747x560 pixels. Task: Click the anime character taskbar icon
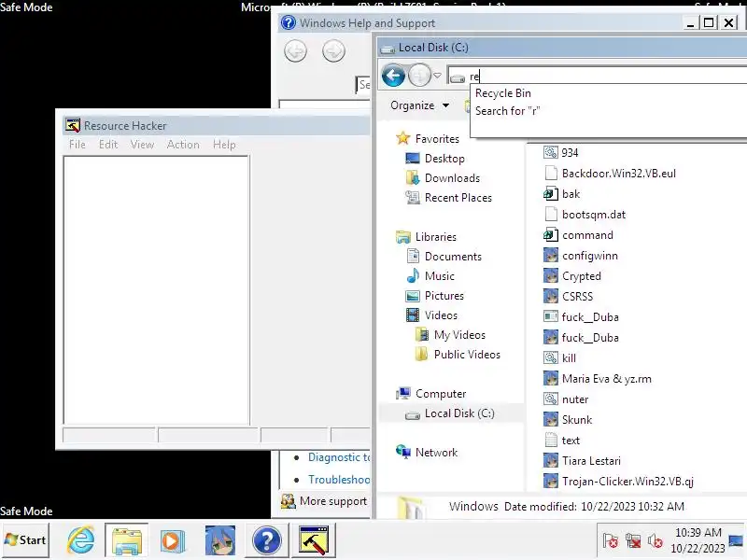[219, 540]
